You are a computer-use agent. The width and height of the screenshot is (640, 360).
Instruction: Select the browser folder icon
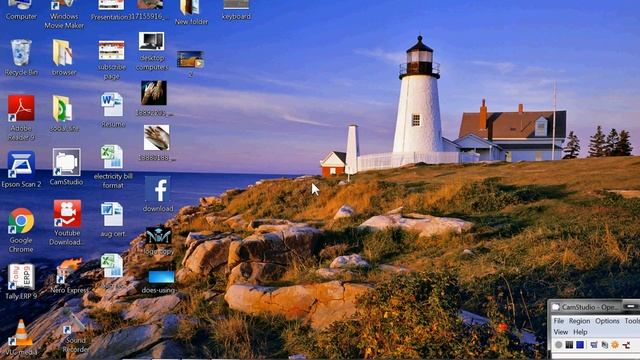coord(64,58)
